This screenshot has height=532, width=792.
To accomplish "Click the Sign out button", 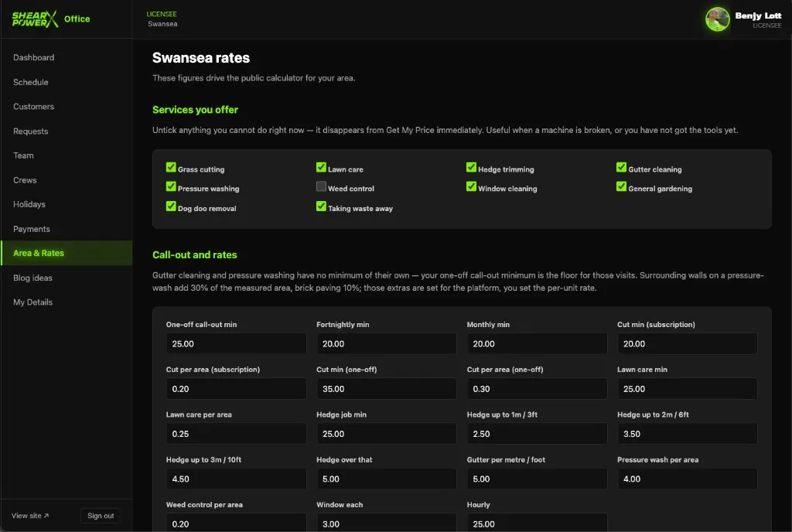I will (101, 515).
